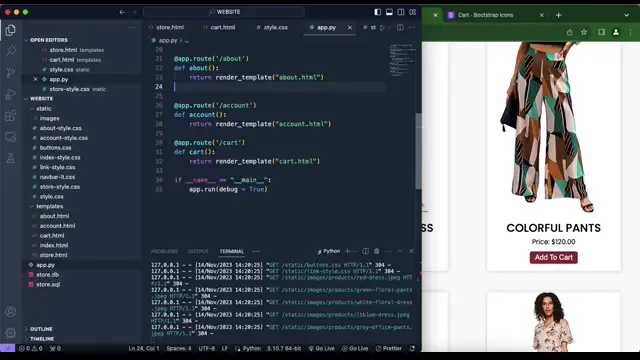Maximize the panel with up chevron

[x=400, y=251]
